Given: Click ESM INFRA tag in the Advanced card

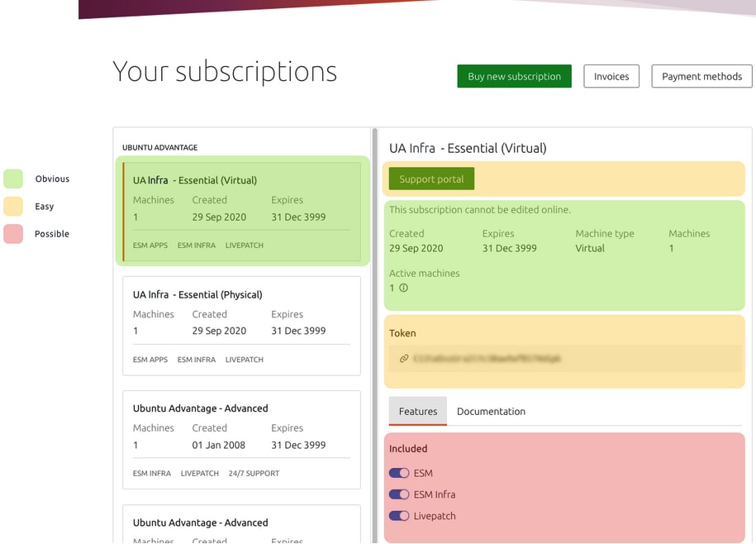Looking at the screenshot, I should pyautogui.click(x=152, y=474).
